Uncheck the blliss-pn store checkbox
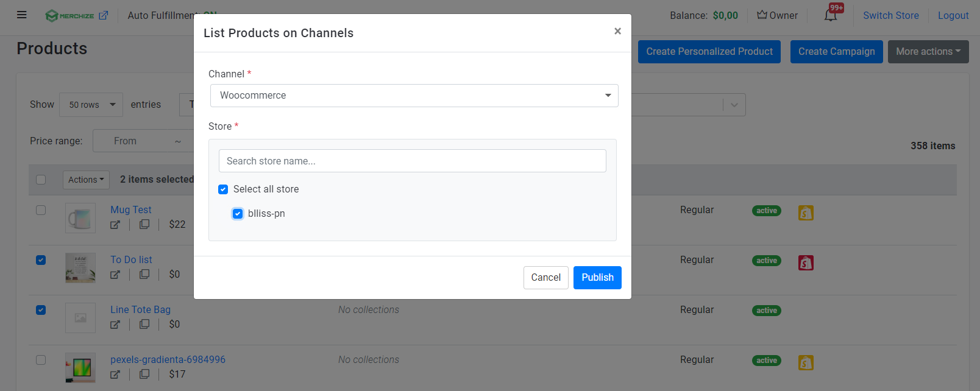 click(238, 214)
